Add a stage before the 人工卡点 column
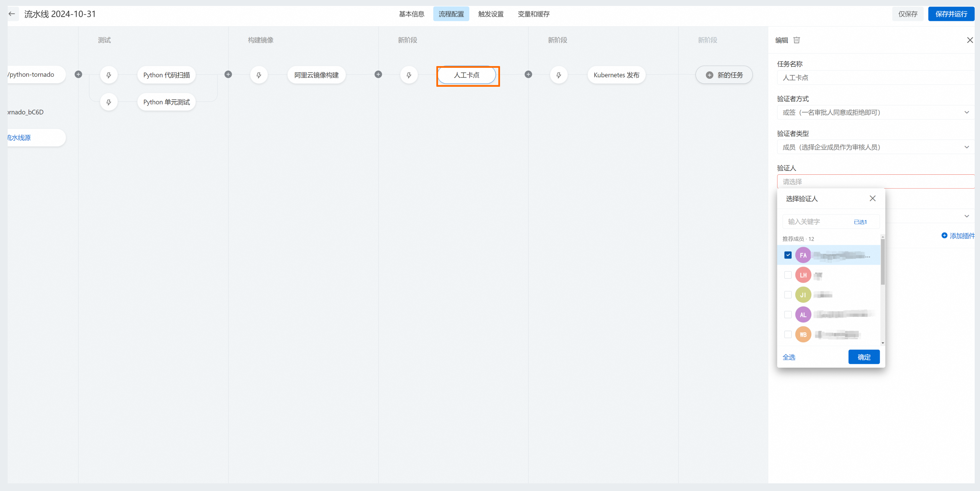The height and width of the screenshot is (491, 980). click(x=378, y=75)
